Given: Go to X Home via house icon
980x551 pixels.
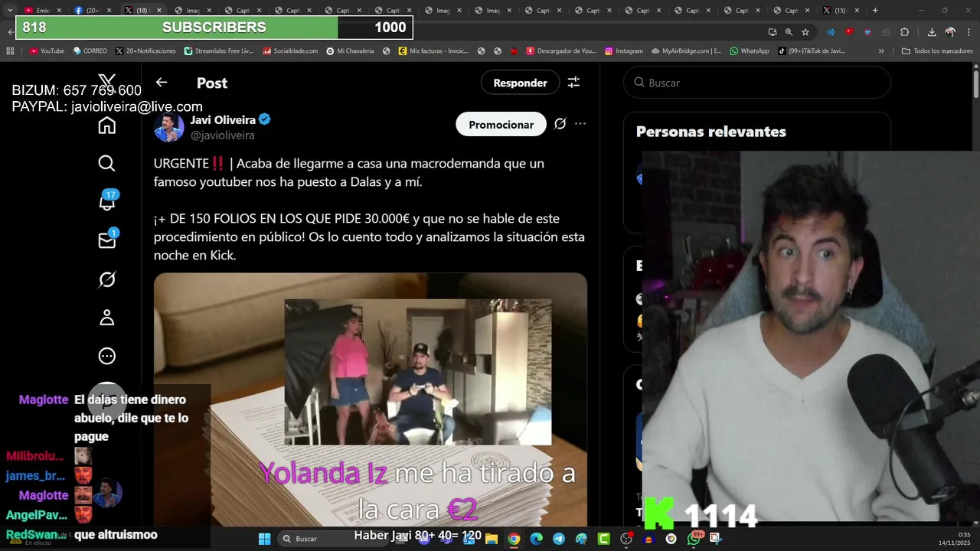Looking at the screenshot, I should coord(107,126).
